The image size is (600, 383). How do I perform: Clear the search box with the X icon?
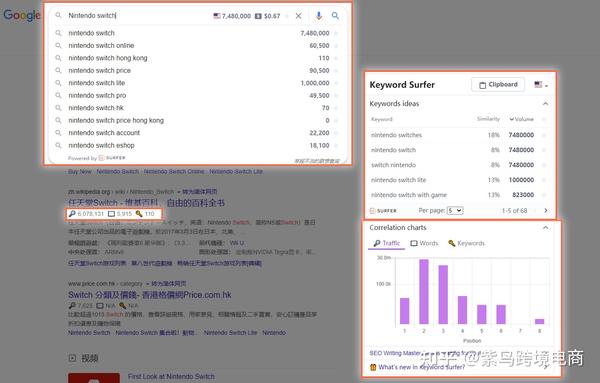298,16
